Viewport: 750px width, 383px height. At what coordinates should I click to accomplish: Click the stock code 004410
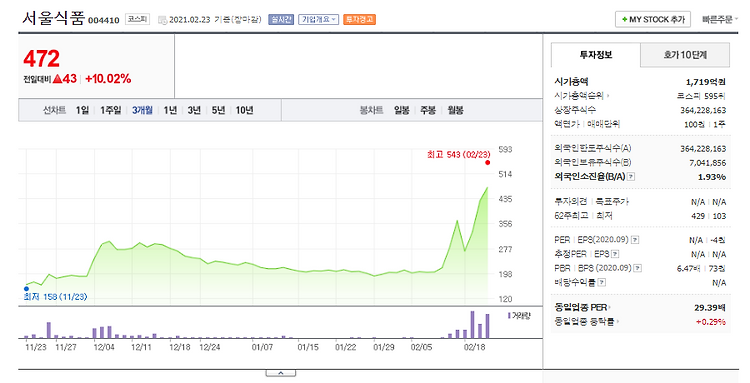point(104,21)
